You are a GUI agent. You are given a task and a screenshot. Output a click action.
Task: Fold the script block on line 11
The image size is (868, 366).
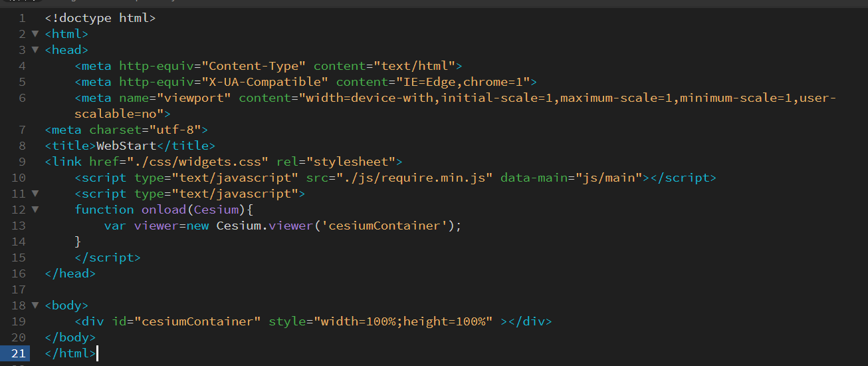[x=35, y=194]
